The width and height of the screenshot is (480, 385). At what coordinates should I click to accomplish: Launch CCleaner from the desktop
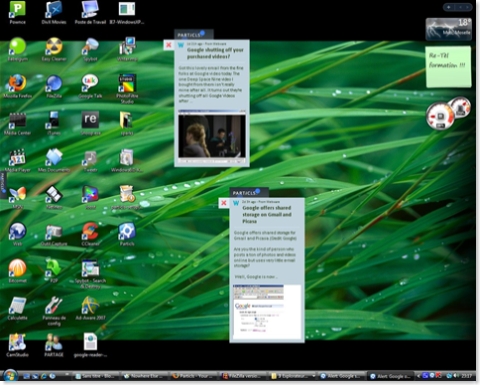tap(90, 234)
